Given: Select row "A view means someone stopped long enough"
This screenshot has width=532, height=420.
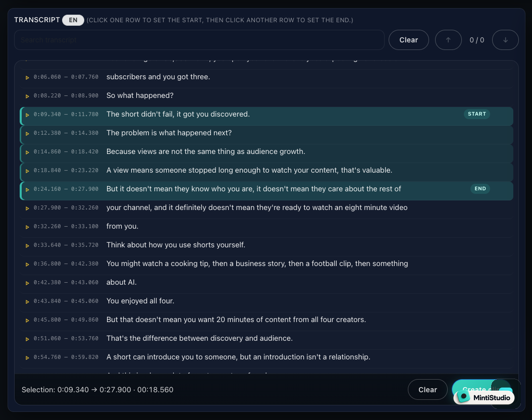Looking at the screenshot, I should [267, 172].
